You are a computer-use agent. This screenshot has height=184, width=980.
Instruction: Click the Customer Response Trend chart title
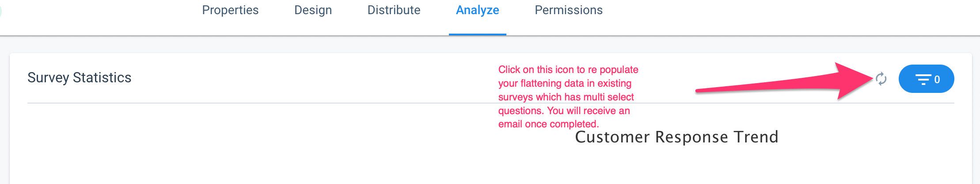[x=676, y=137]
